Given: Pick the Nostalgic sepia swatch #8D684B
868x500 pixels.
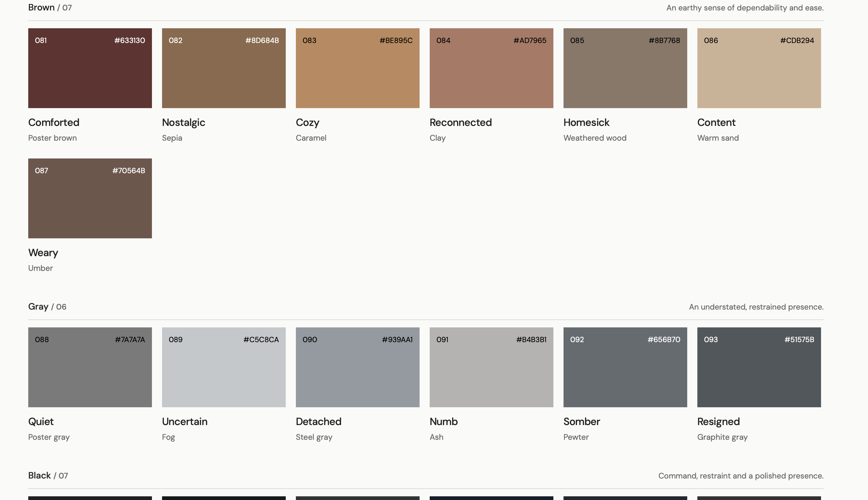Looking at the screenshot, I should pos(224,68).
